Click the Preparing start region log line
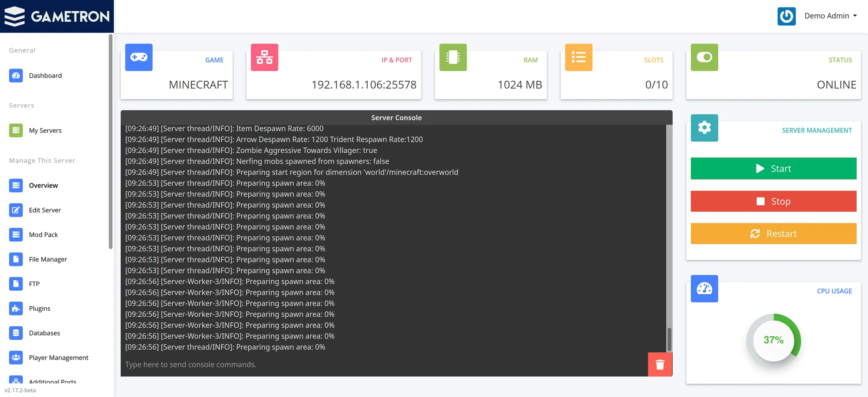 coord(292,172)
